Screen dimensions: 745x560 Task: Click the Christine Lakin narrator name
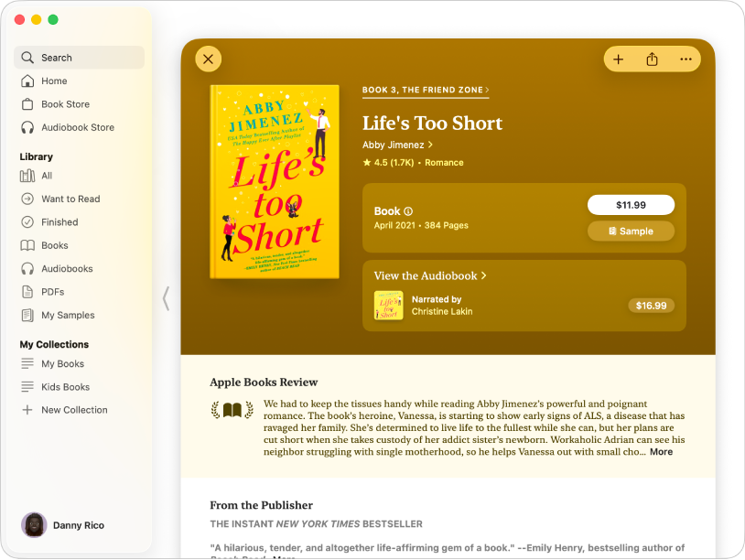pos(442,312)
